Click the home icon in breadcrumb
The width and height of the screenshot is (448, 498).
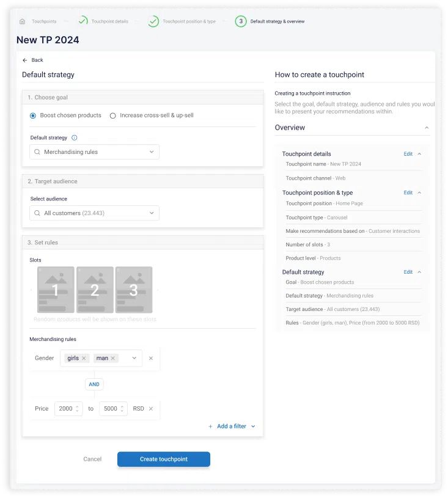pos(23,21)
